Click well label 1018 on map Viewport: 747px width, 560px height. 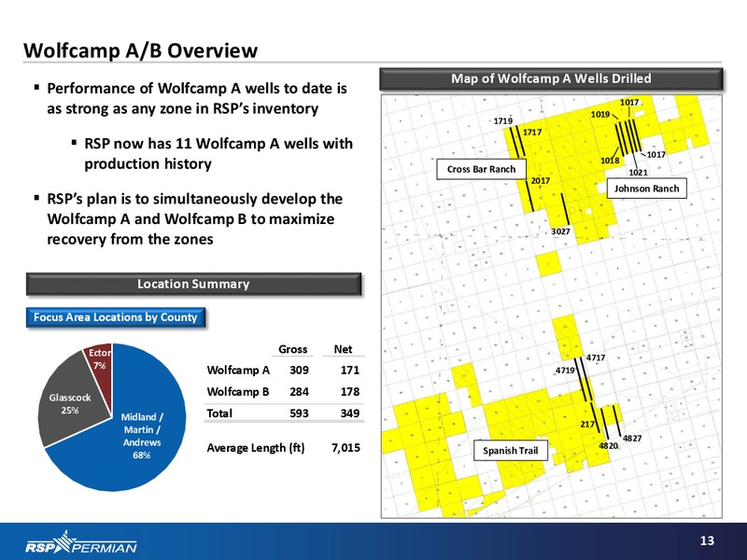(610, 161)
